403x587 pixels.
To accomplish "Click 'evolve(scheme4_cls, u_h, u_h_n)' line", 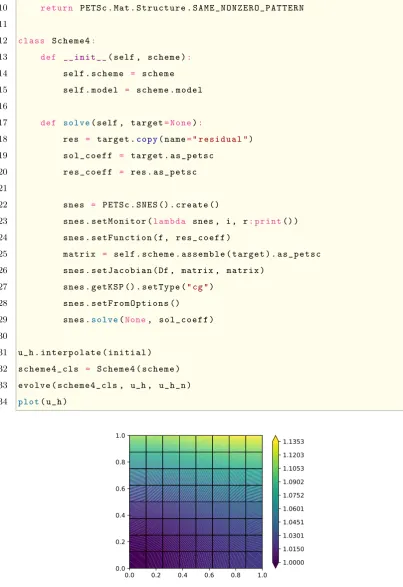I will 104,385.
